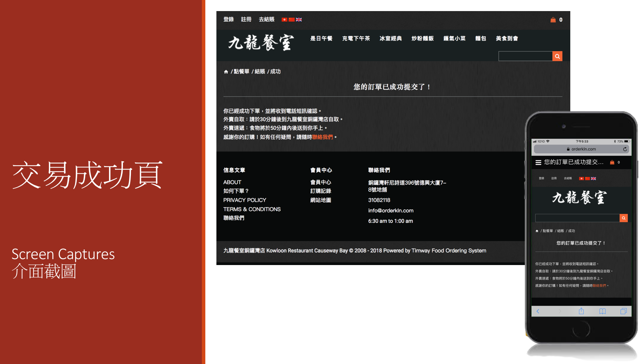Open the hamburger menu on phone screen

click(x=538, y=162)
